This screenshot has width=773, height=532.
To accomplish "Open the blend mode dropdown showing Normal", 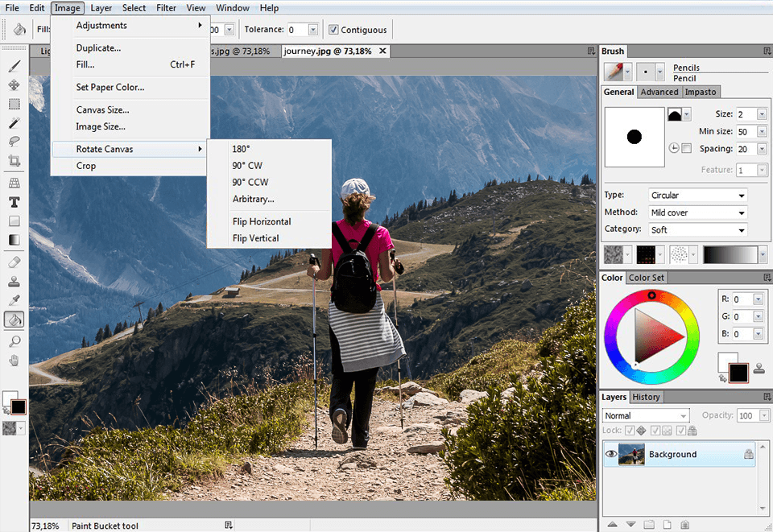I will 644,415.
